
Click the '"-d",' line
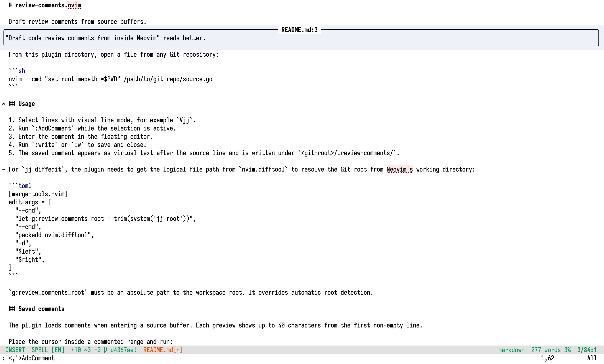point(23,243)
